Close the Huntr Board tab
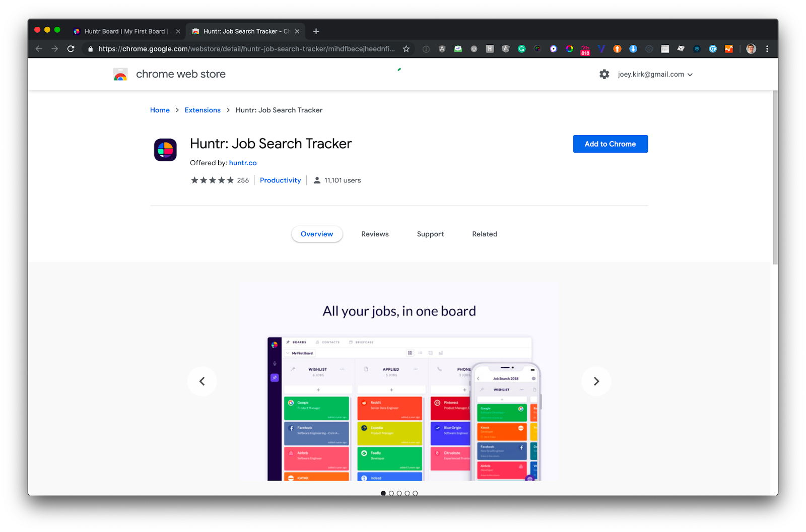This screenshot has width=806, height=532. [x=178, y=31]
